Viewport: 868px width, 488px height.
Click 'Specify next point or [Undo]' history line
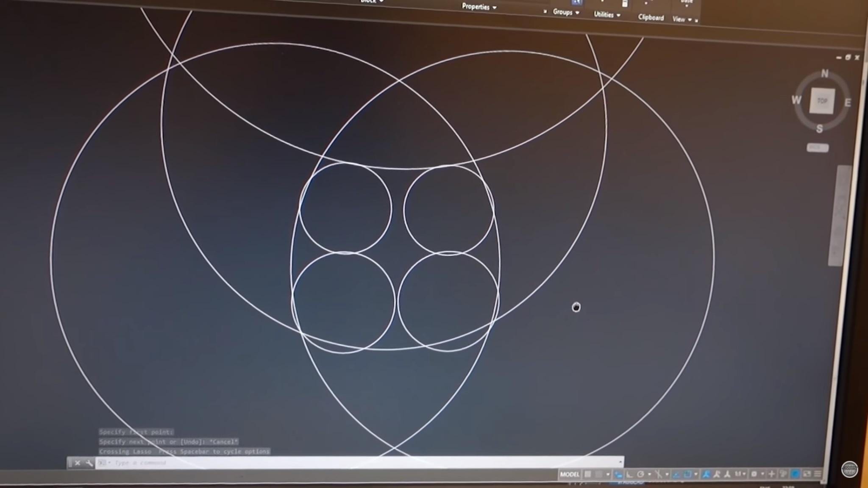pyautogui.click(x=169, y=442)
